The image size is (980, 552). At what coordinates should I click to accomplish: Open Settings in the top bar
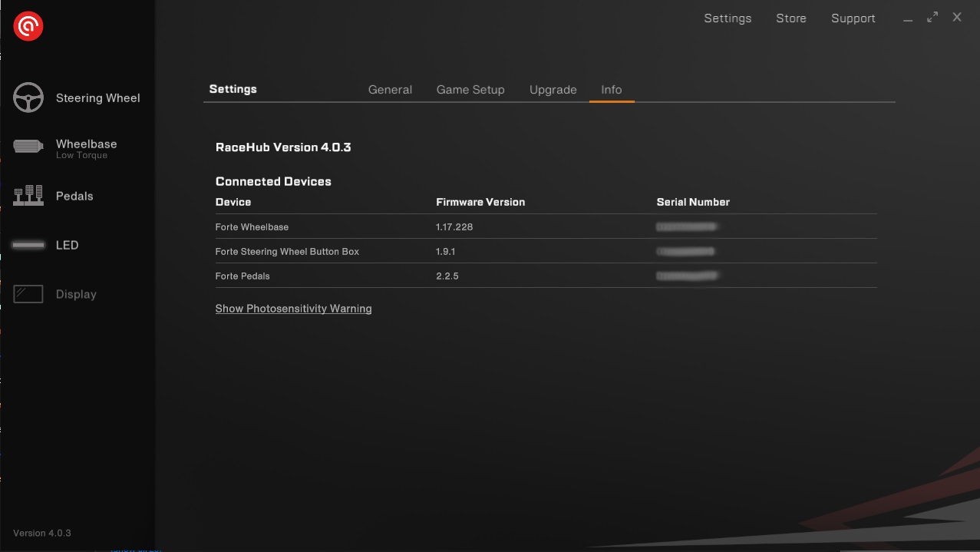(x=728, y=18)
